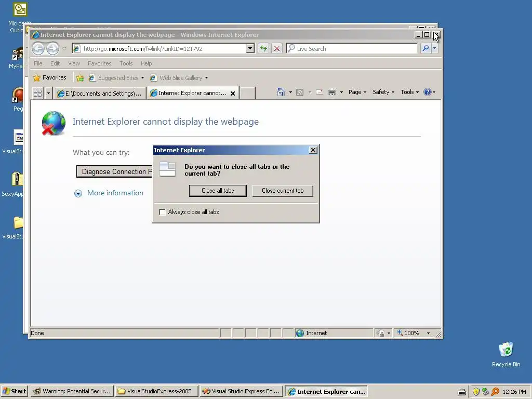Screen dimensions: 532x399
Task: Click the Forward navigation arrow
Action: coord(52,48)
